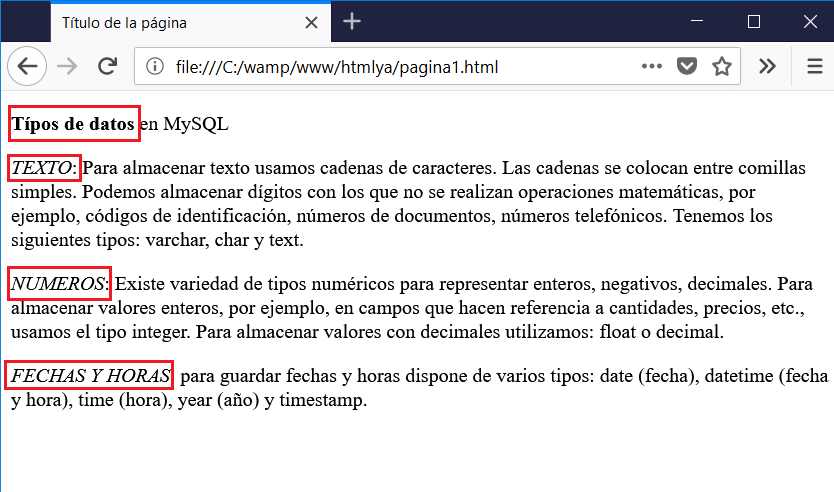
Task: Go forward to the next page
Action: click(x=68, y=66)
